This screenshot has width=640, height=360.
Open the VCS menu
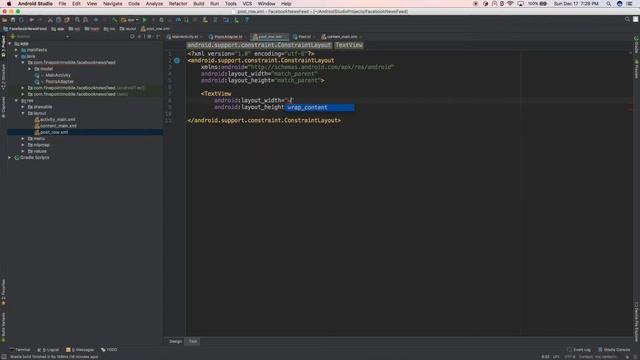point(247,4)
